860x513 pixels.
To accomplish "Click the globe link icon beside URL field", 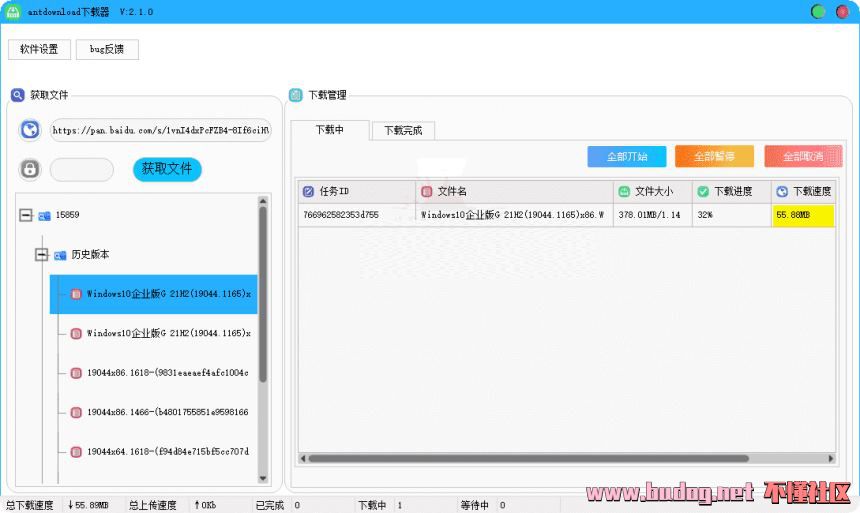I will (30, 130).
